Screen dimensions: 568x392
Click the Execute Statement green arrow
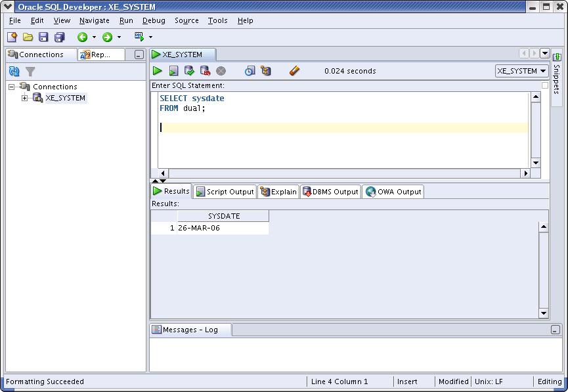[157, 71]
